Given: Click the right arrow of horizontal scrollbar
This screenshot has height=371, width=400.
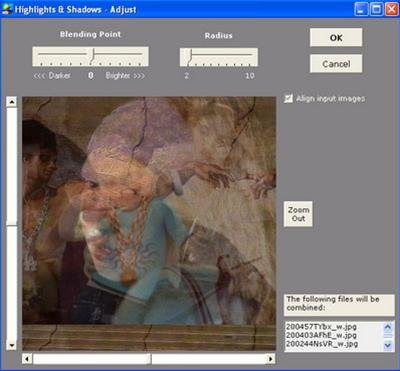Looking at the screenshot, I should click(x=271, y=359).
